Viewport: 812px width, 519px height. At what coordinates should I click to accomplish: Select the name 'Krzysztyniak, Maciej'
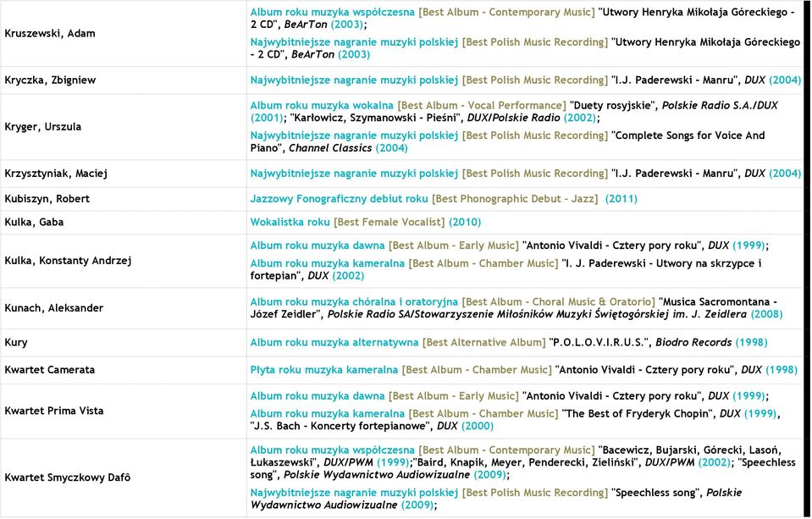[x=56, y=174]
